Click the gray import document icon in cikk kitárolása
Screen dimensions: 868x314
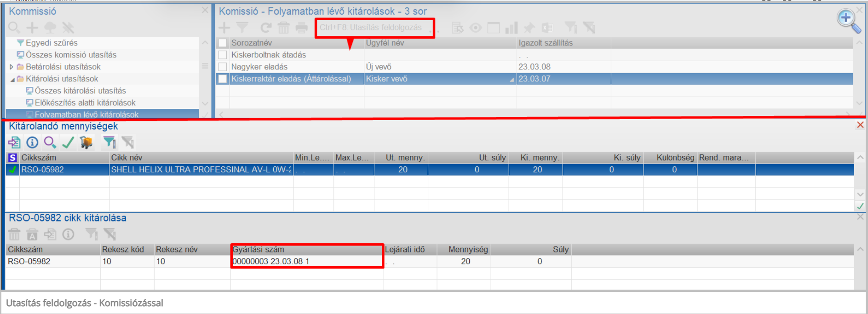point(50,234)
